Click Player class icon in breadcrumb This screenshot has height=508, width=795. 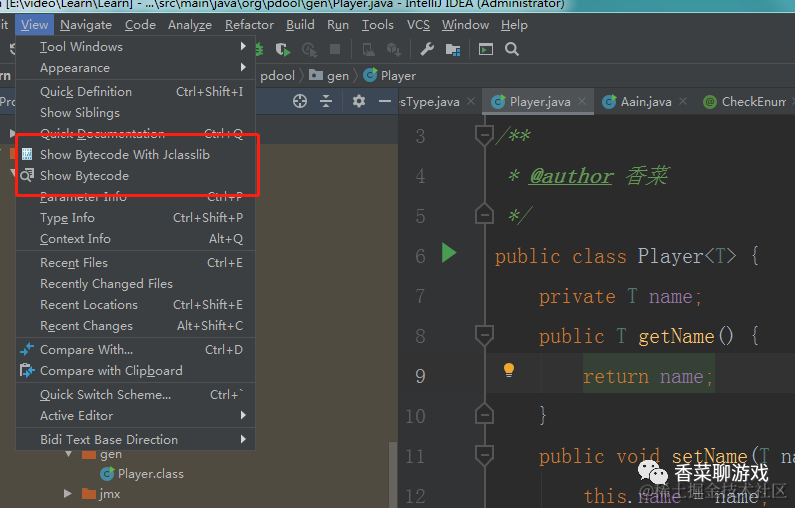click(370, 75)
